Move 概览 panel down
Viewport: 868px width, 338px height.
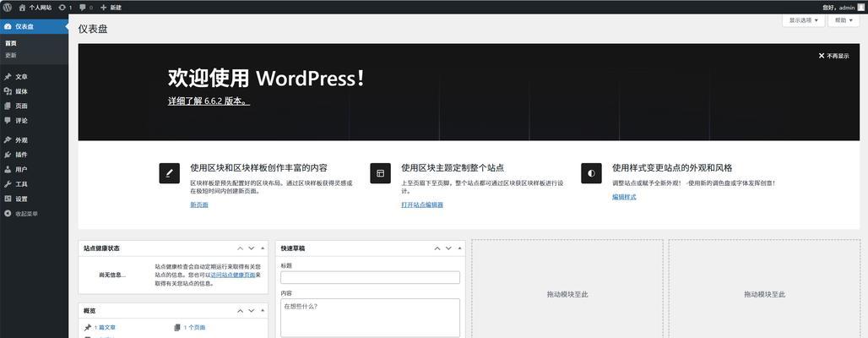coord(252,311)
